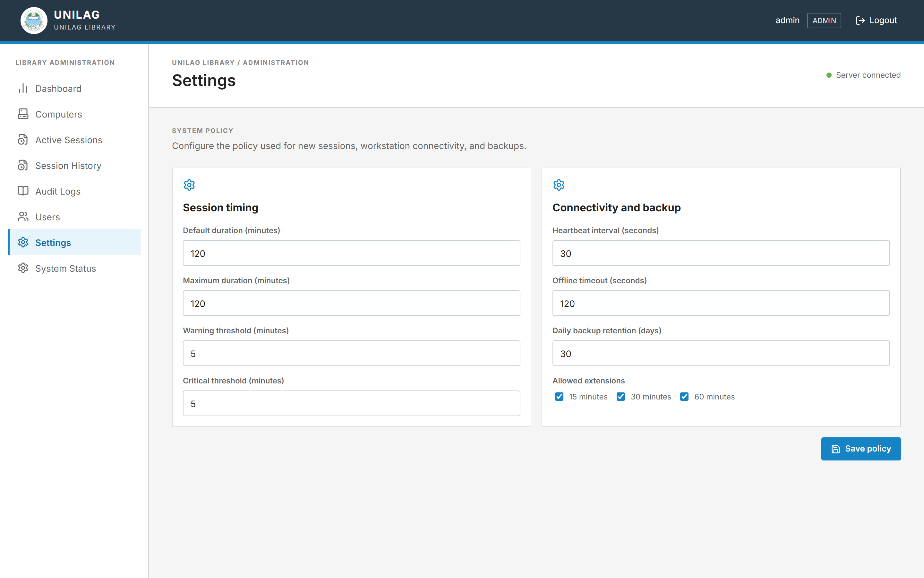Click the gear icon above Connectivity and backup
This screenshot has width=924, height=578.
(559, 185)
